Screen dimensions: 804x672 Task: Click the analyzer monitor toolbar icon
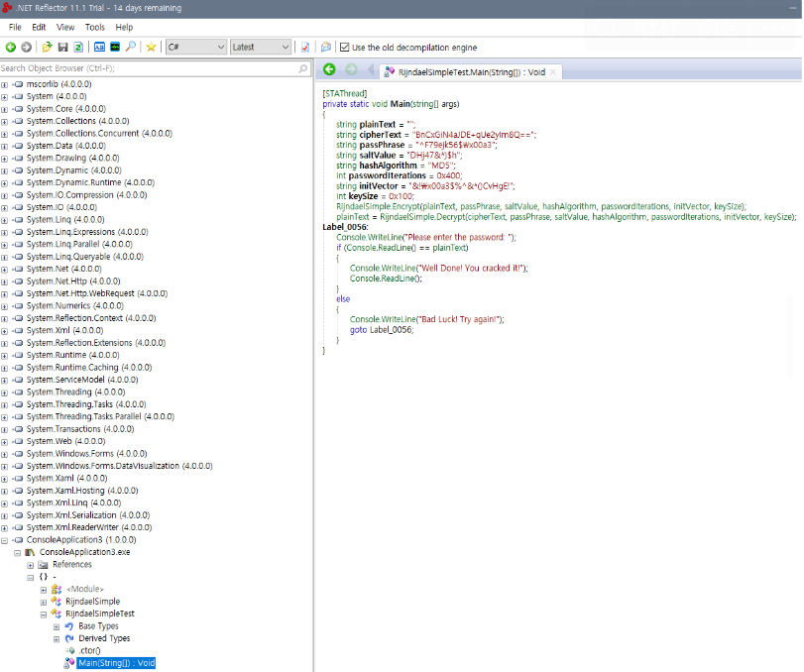click(x=115, y=48)
